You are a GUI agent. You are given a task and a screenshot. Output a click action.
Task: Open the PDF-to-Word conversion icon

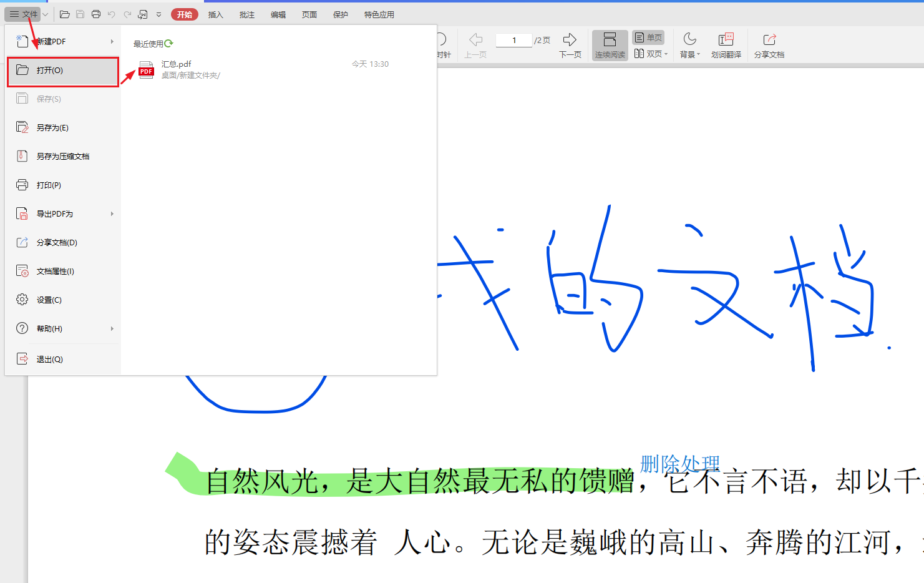pos(143,14)
